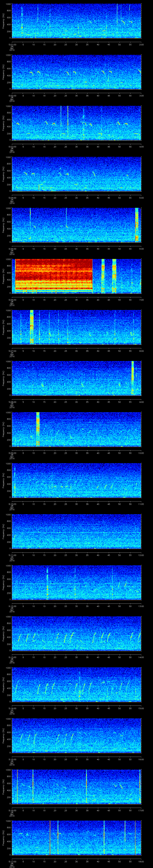153x868 pixels.
Task: Select the spectrogram panel starting at 5:01:00
Action: click(77, 21)
